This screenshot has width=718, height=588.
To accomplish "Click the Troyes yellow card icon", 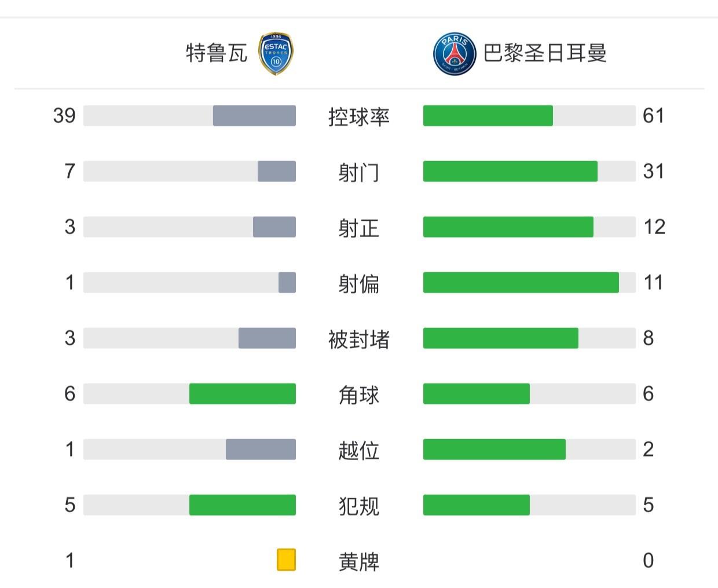I will coord(286,560).
